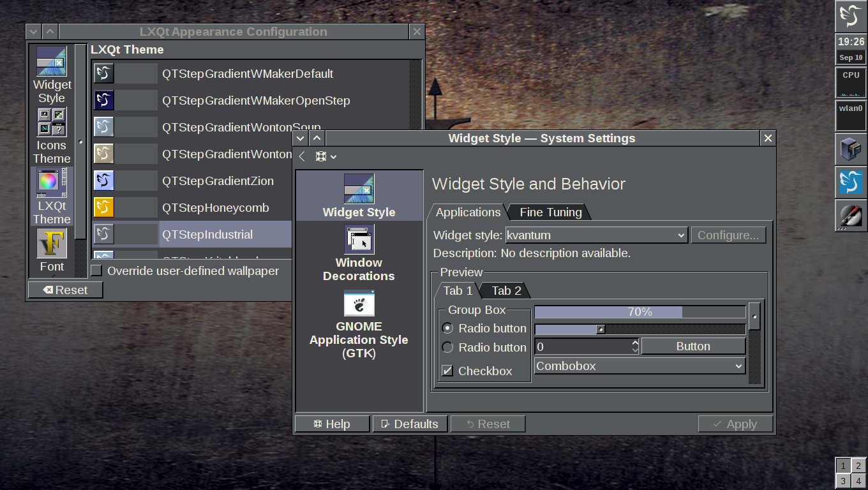
Task: Open the CPU monitor dock app
Action: [851, 82]
